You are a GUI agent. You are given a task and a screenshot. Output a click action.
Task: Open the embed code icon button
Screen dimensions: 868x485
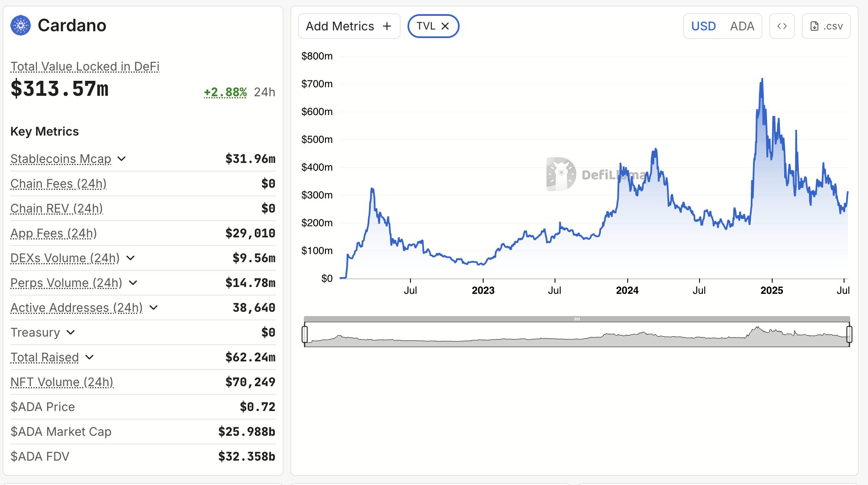point(782,26)
